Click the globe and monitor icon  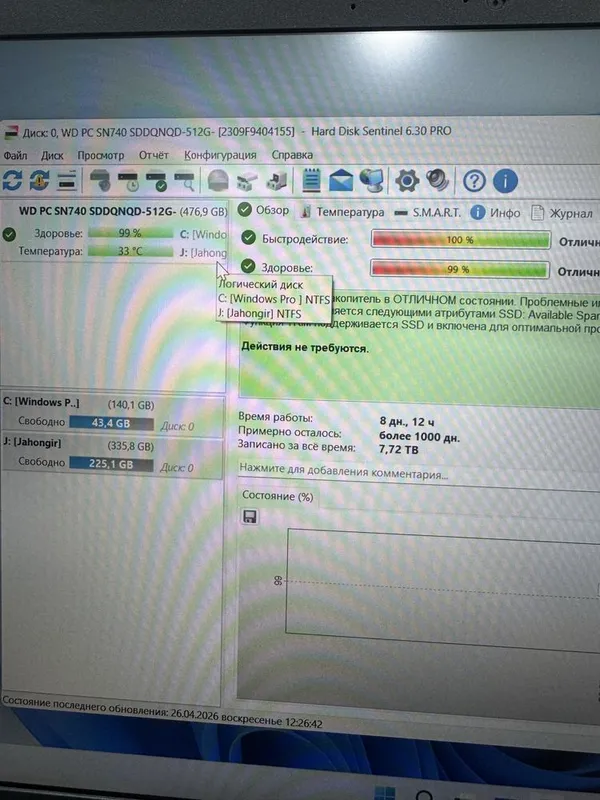(x=371, y=181)
